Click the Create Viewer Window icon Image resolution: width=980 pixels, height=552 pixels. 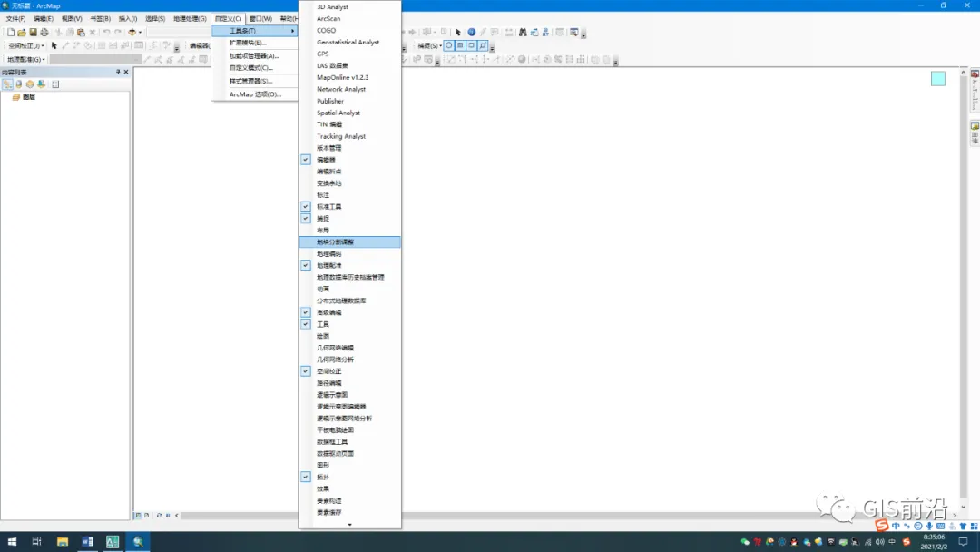tap(573, 32)
